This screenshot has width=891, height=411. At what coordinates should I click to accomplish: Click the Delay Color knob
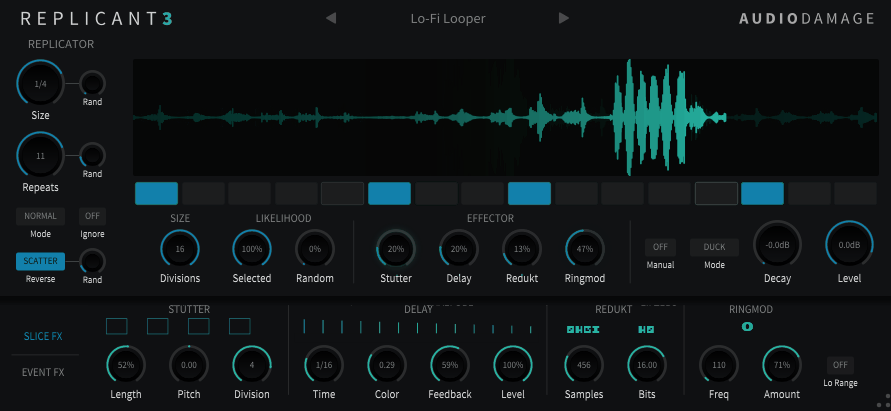[387, 365]
